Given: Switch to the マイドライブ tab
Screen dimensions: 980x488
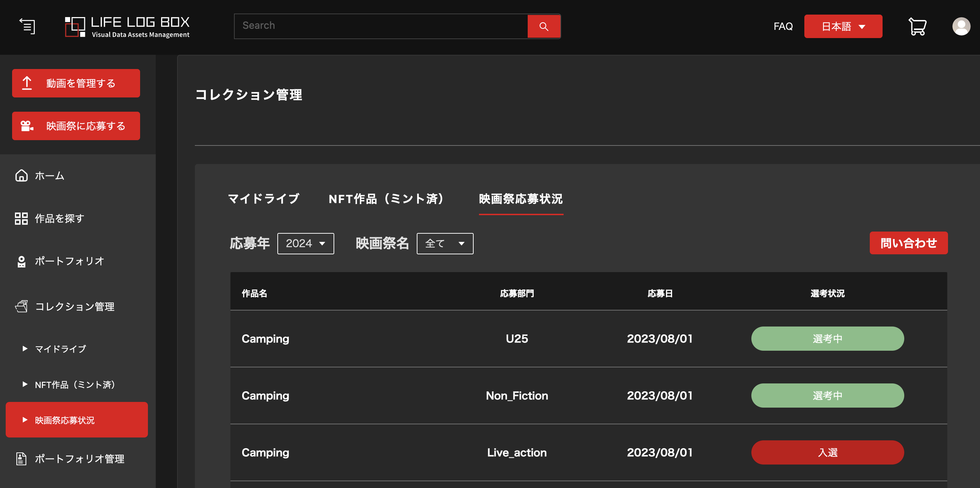Looking at the screenshot, I should pyautogui.click(x=263, y=199).
